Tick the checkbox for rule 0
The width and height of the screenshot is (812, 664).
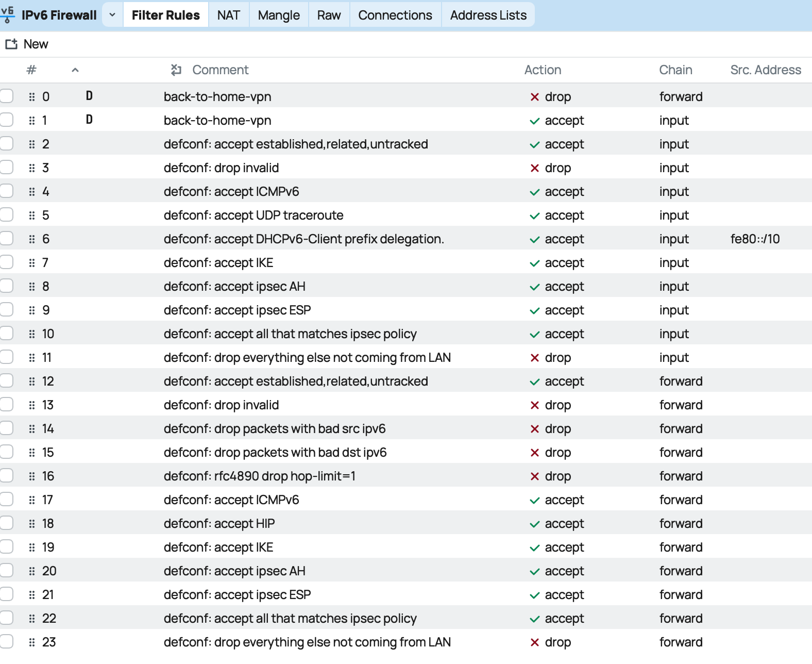[6, 96]
